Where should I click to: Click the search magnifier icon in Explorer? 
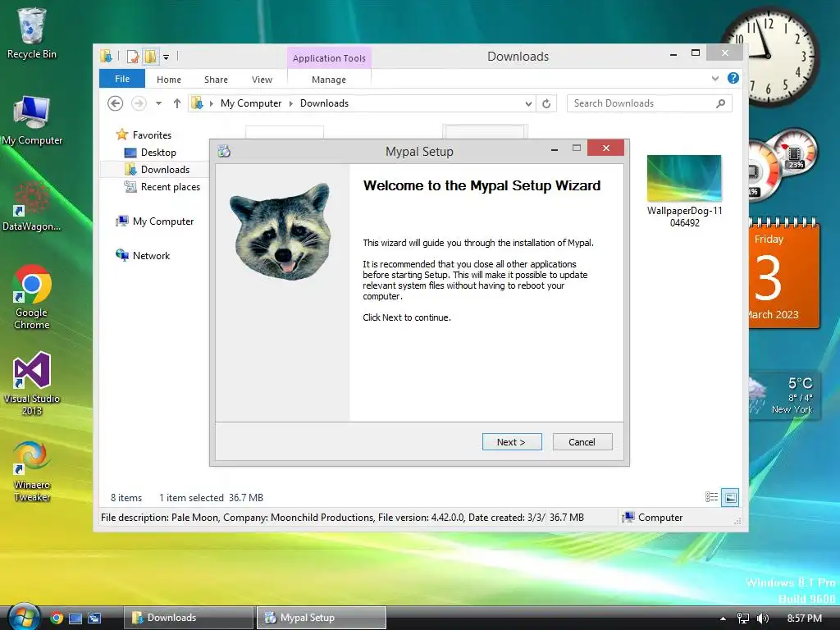[x=721, y=103]
